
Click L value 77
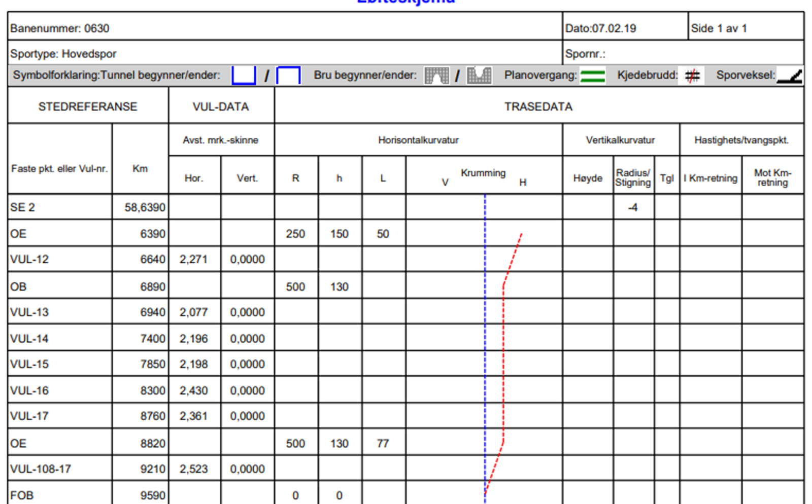point(383,443)
